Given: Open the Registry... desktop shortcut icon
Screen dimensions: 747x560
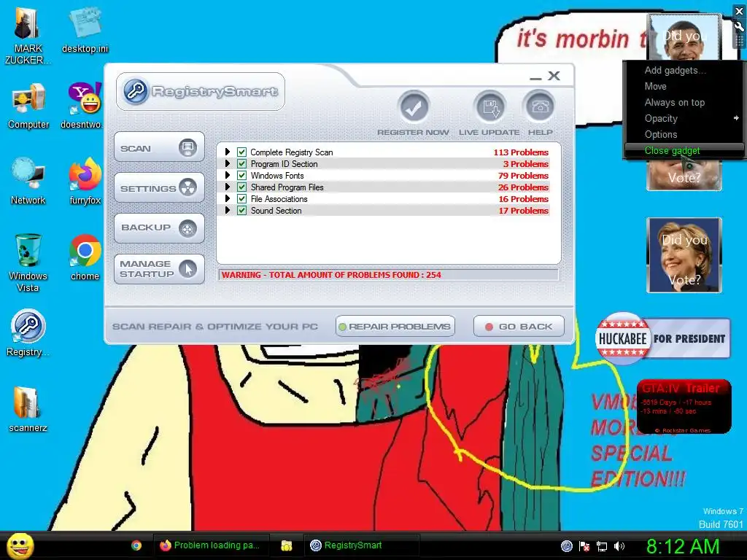Looking at the screenshot, I should tap(28, 327).
